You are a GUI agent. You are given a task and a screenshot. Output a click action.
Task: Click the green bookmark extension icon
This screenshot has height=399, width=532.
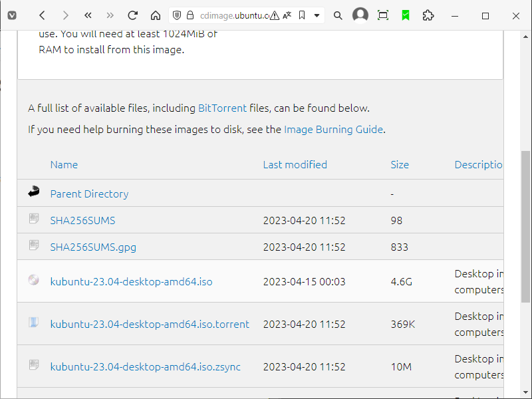(406, 15)
